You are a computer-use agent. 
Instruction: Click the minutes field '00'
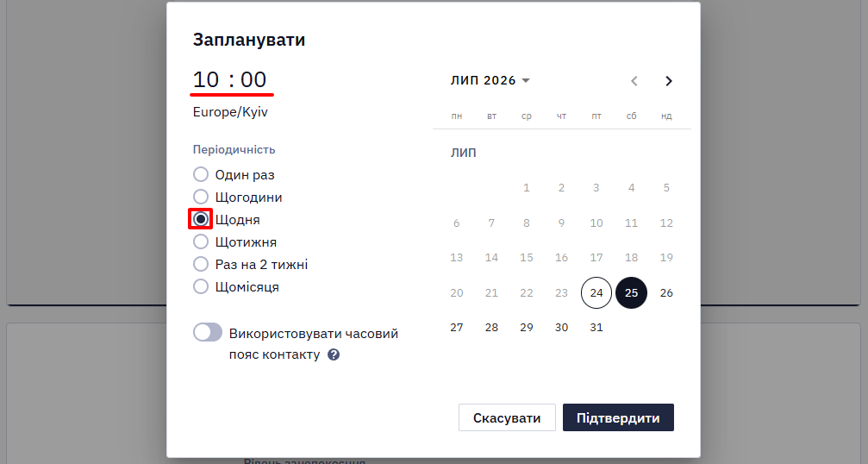253,79
